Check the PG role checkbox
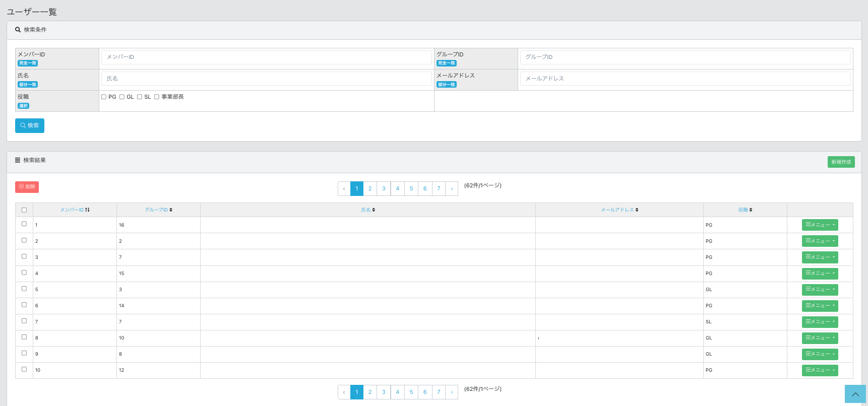This screenshot has height=406, width=868. point(104,97)
